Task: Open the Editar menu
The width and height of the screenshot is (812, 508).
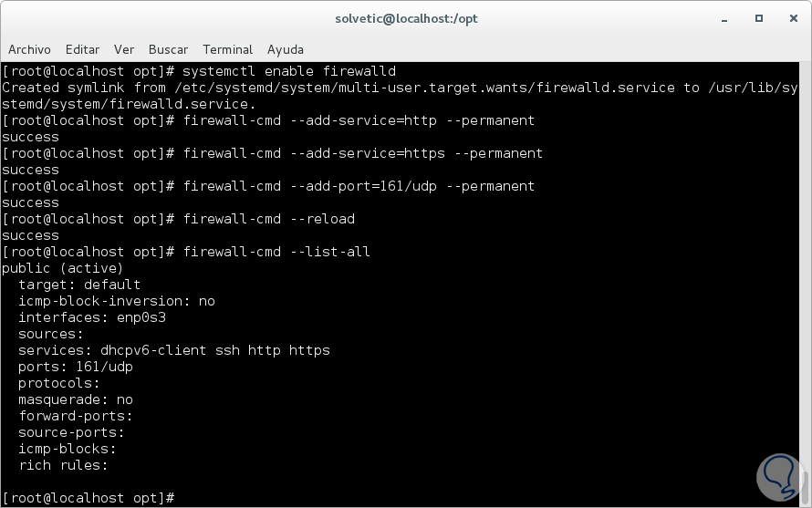Action: [83, 49]
